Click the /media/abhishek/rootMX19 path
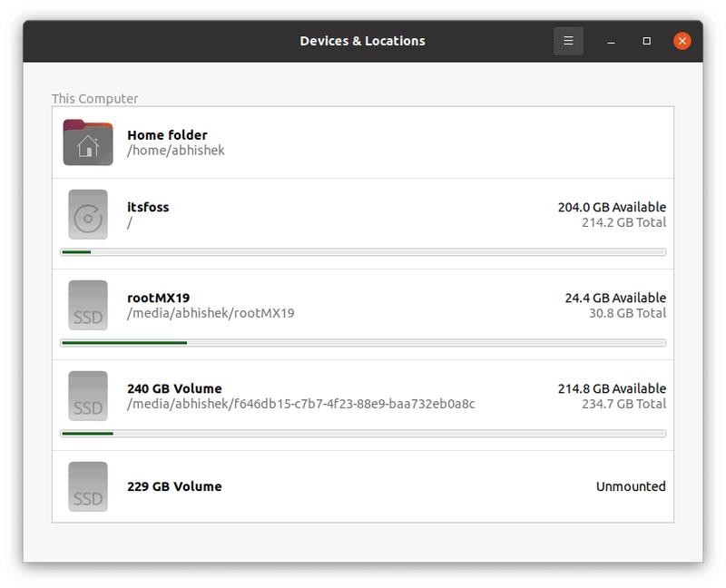The height and width of the screenshot is (588, 726). click(211, 313)
